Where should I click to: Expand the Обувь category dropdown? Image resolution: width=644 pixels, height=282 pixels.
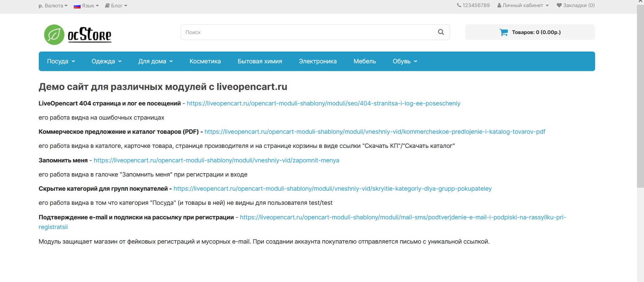pos(405,61)
